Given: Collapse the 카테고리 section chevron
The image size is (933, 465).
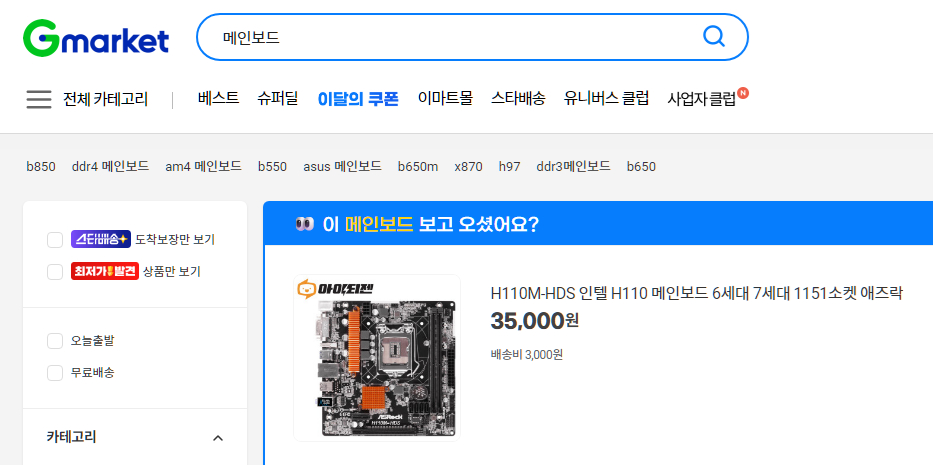Looking at the screenshot, I should click(x=218, y=438).
